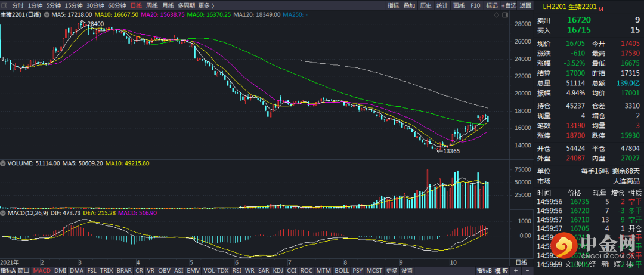Open indicator 设置 settings in bottom bar
This screenshot has width=644, height=275.
coord(407,270)
